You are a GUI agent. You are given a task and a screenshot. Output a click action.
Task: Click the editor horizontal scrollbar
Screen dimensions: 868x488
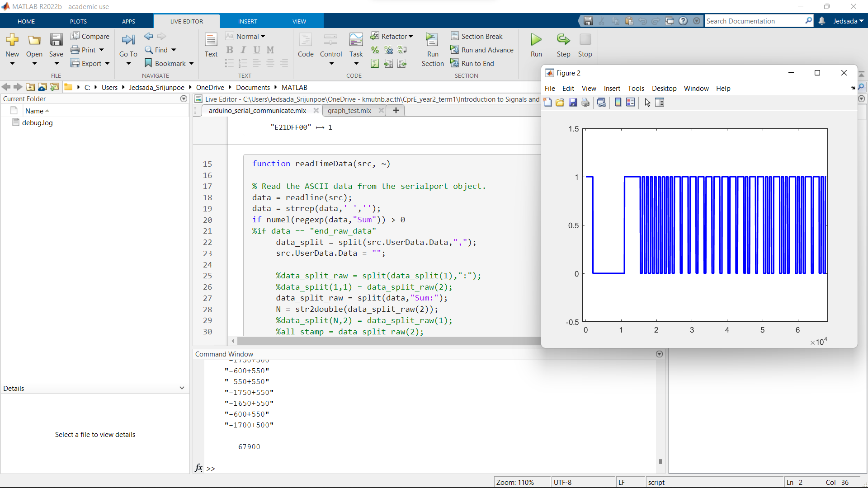[x=389, y=341]
